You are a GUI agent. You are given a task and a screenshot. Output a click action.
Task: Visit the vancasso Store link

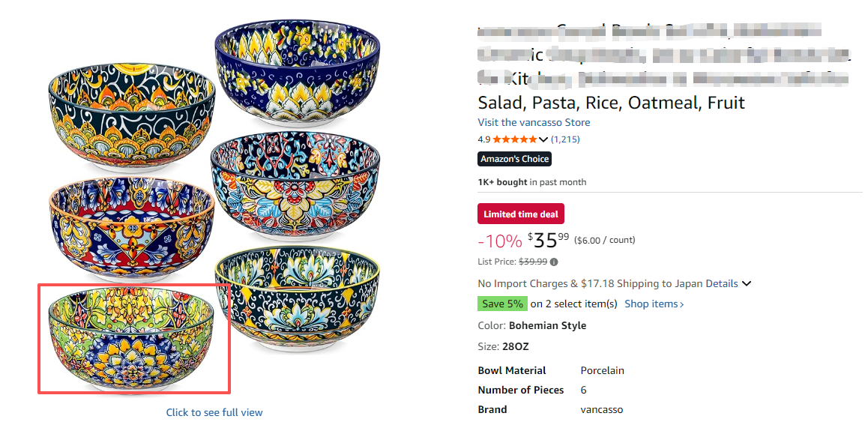click(x=534, y=122)
